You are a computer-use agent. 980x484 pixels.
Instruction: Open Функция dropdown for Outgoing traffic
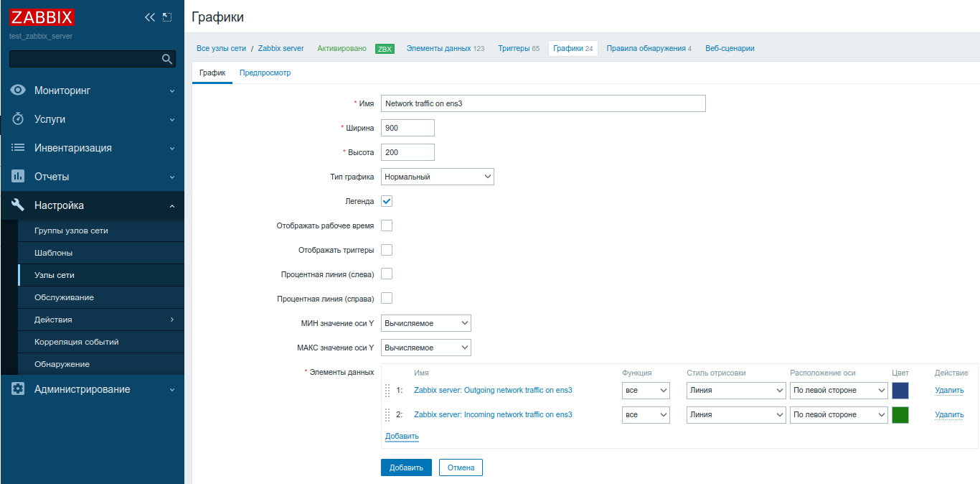[x=646, y=391]
